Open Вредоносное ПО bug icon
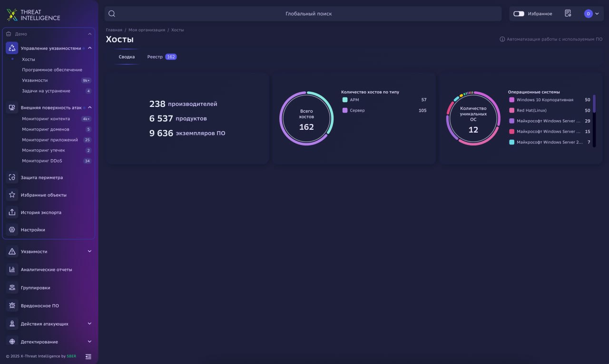609x364 pixels. click(x=12, y=306)
